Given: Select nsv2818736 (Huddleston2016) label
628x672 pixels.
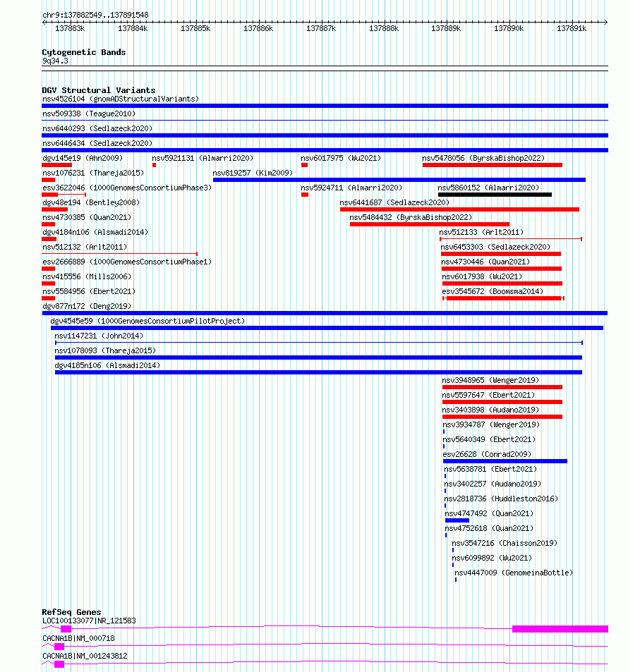Looking at the screenshot, I should click(501, 499).
